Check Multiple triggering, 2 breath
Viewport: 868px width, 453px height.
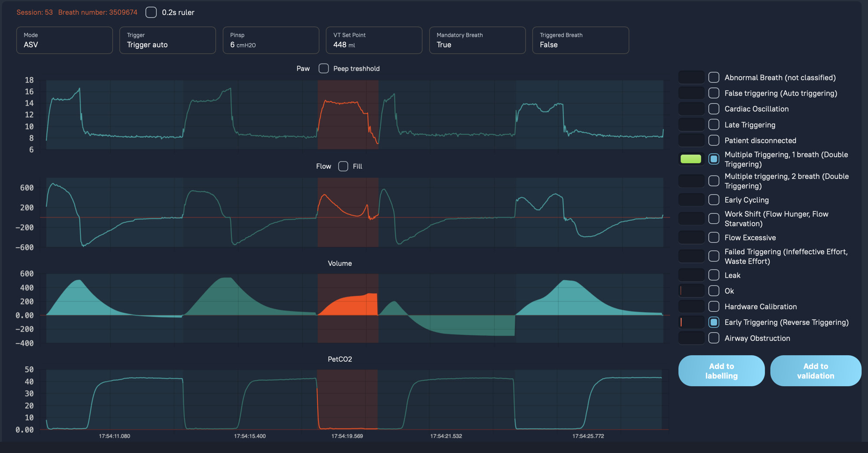coord(714,181)
